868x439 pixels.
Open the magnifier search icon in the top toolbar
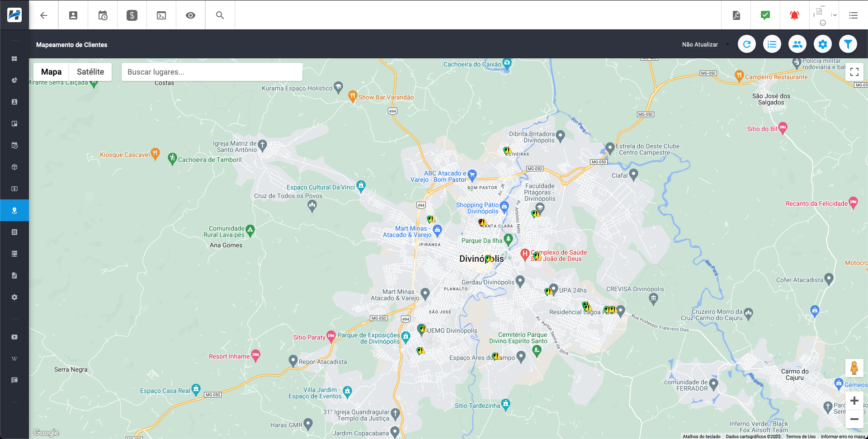click(x=220, y=15)
